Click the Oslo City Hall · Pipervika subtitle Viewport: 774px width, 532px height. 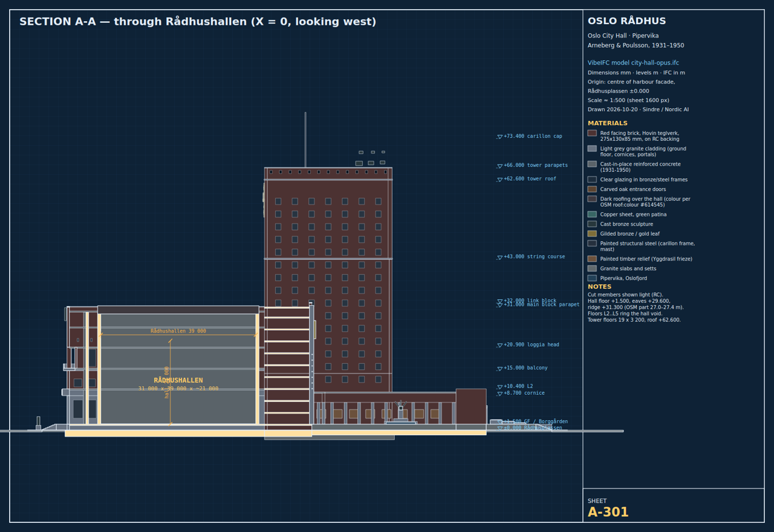pyautogui.click(x=623, y=36)
